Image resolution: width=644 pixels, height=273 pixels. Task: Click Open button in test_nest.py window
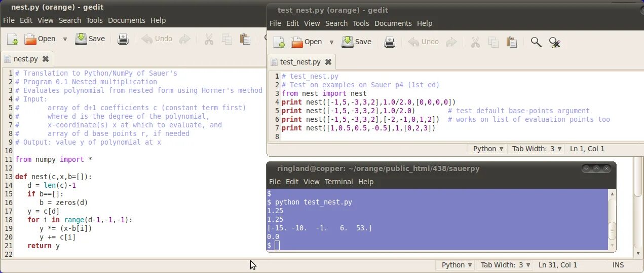pyautogui.click(x=307, y=42)
